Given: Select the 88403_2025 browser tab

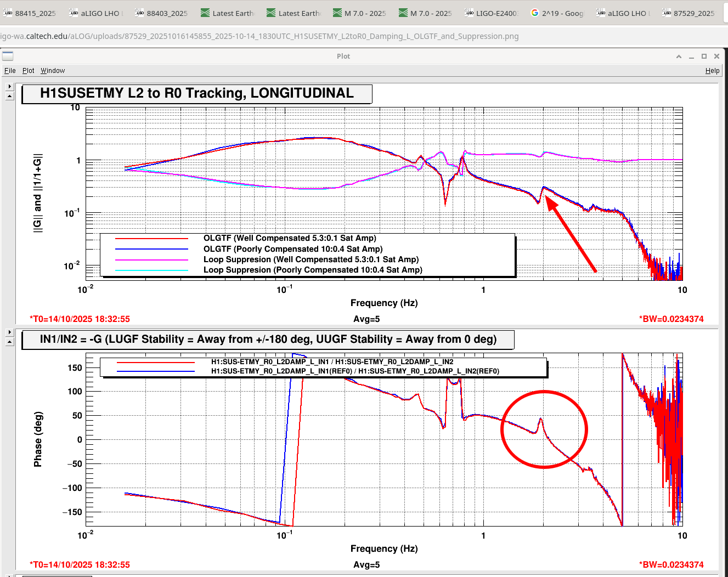Looking at the screenshot, I should [x=162, y=13].
